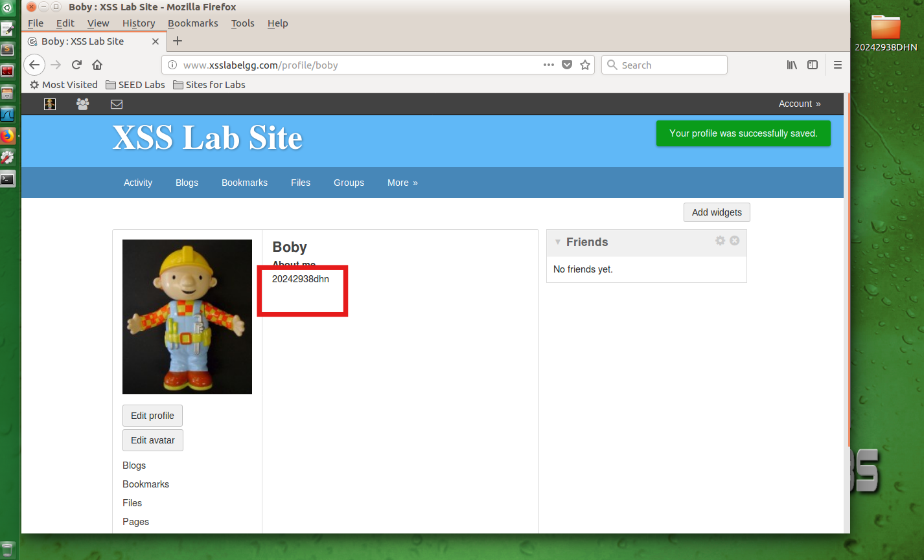
Task: Open the Most Visited bookmarks
Action: coord(64,85)
